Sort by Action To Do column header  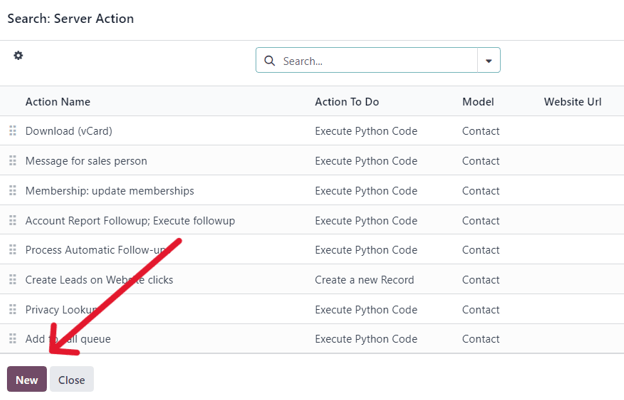click(x=348, y=102)
